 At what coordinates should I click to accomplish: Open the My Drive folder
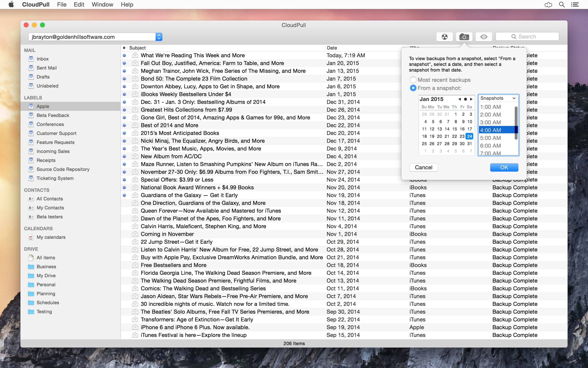pos(31,276)
